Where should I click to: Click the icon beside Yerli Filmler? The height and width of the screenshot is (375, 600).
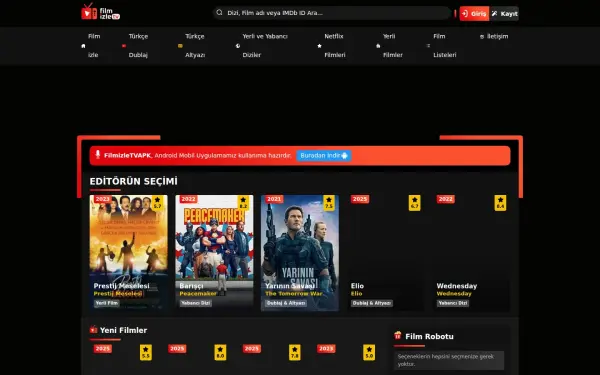point(378,46)
